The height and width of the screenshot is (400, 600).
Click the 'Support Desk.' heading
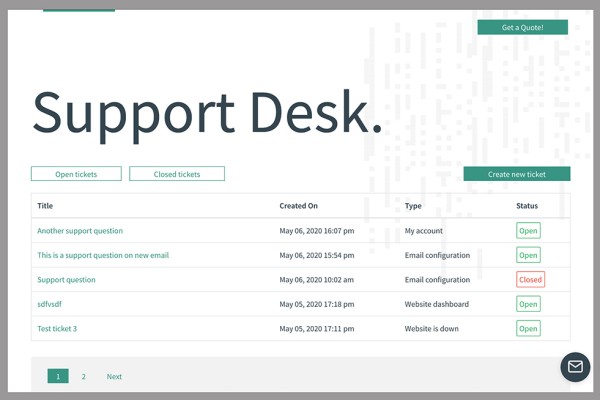(207, 115)
